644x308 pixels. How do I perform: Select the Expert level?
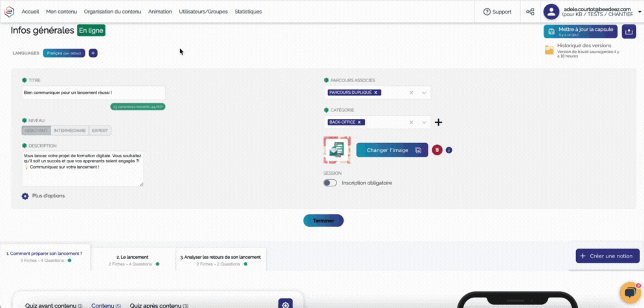[100, 131]
